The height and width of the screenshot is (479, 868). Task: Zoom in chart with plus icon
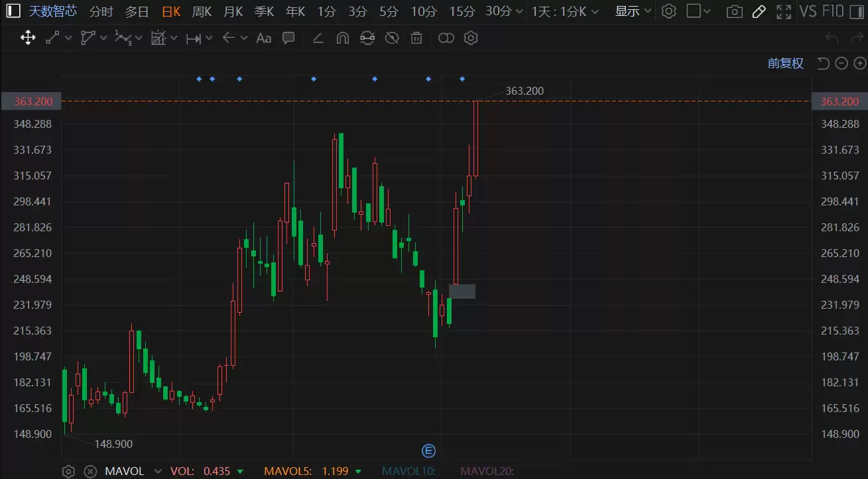click(x=860, y=64)
